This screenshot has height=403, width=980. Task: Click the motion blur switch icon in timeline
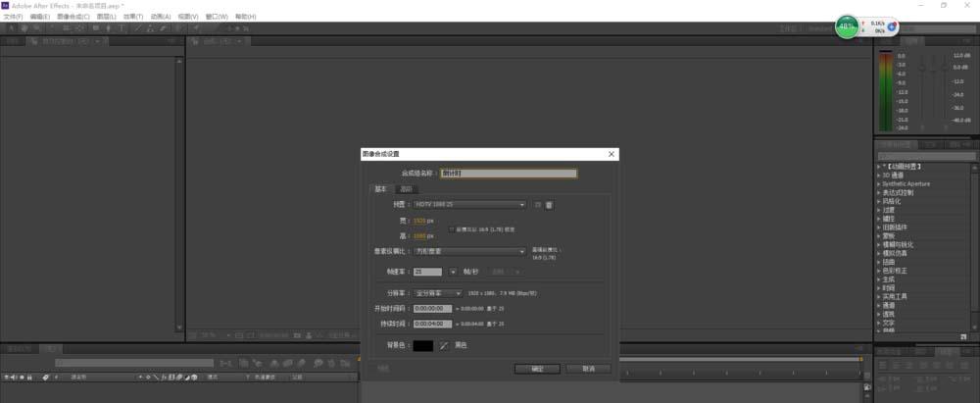point(178,378)
